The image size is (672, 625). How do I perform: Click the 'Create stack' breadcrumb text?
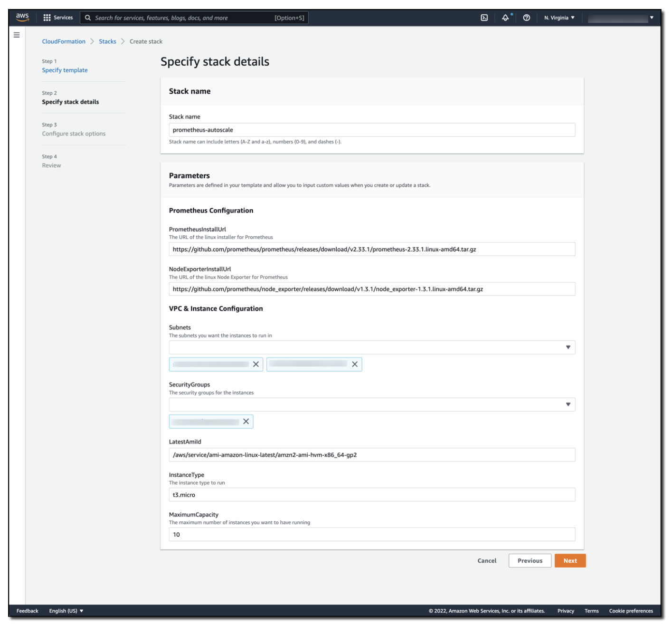(x=146, y=41)
